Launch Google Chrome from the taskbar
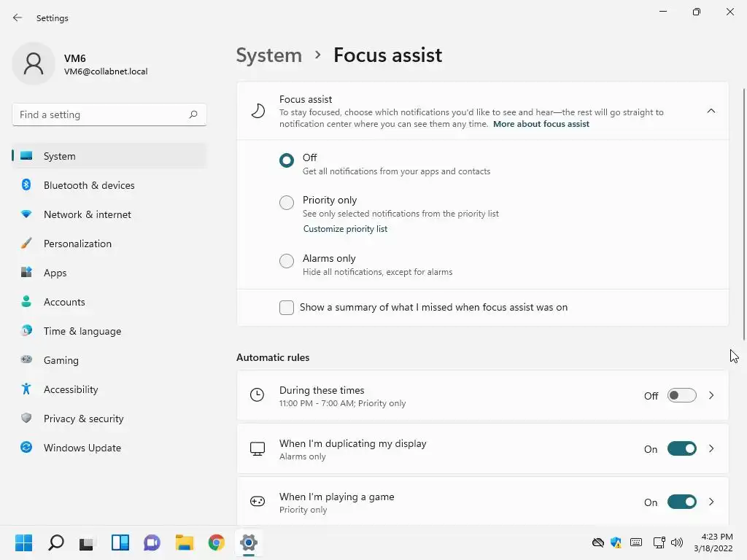Viewport: 747px width, 560px height. pyautogui.click(x=216, y=542)
